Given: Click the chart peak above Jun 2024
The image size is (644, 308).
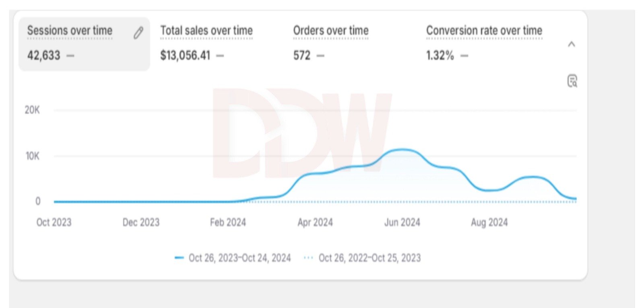Looking at the screenshot, I should click(402, 150).
